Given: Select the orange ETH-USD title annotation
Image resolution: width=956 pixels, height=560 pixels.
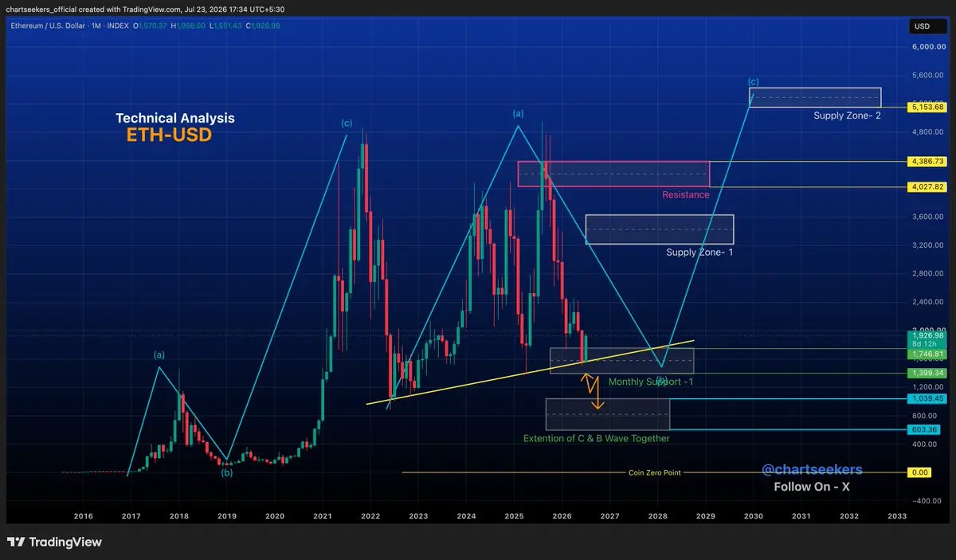Looking at the screenshot, I should 169,136.
